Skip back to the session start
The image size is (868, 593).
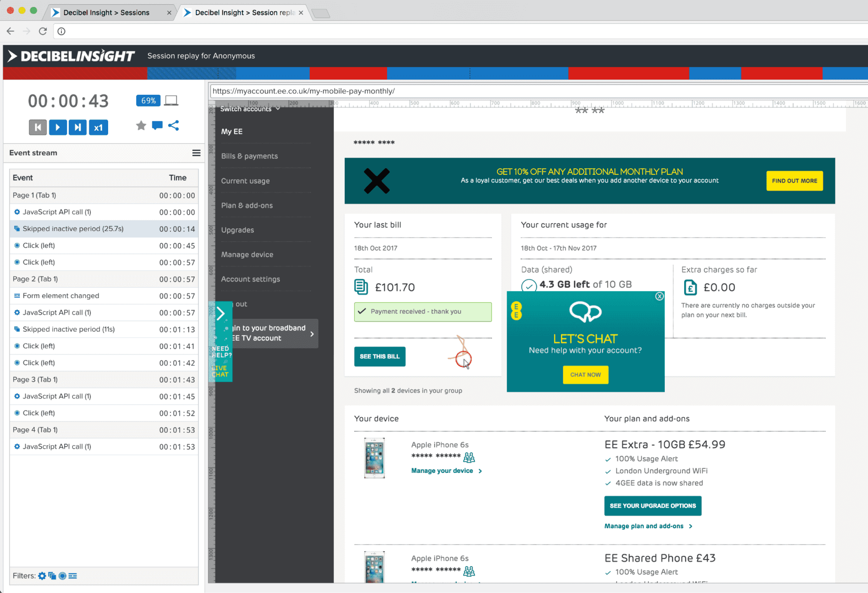(x=38, y=127)
